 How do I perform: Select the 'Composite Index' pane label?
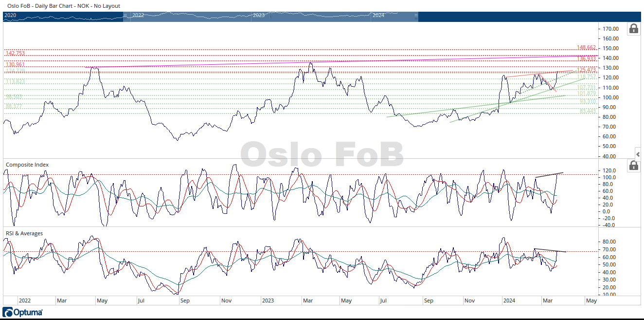pos(27,165)
